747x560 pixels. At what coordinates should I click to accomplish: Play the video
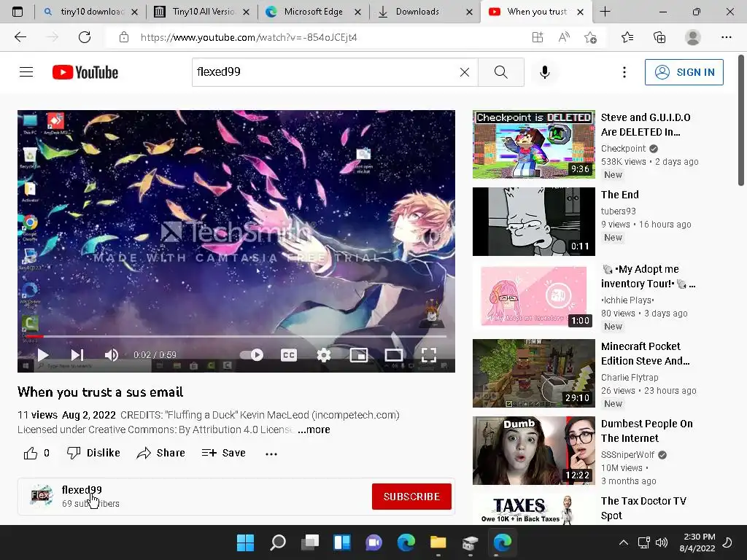(43, 355)
